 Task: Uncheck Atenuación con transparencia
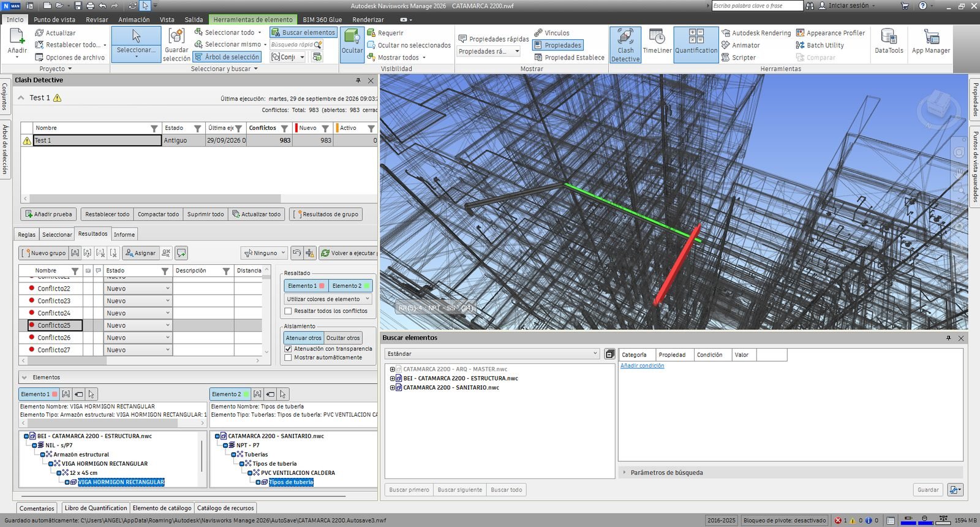pyautogui.click(x=288, y=349)
